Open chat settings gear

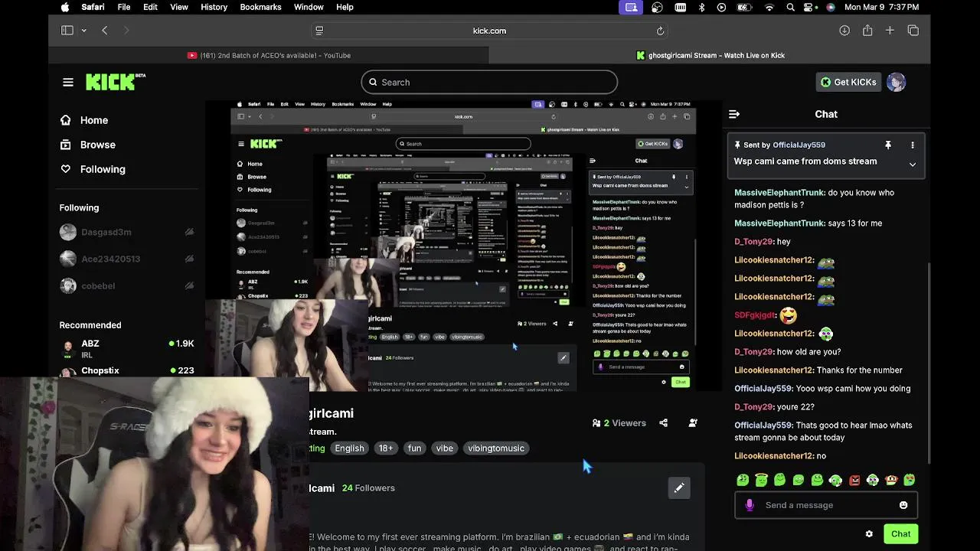coord(869,534)
